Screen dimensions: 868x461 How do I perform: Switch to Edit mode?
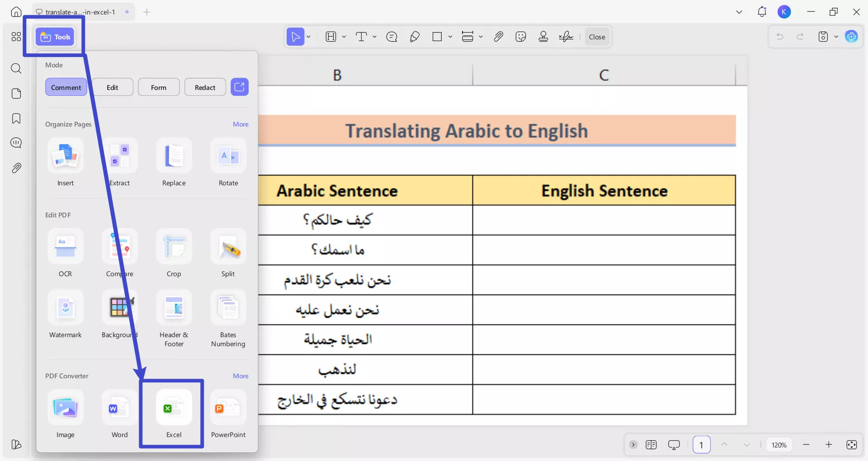(113, 87)
